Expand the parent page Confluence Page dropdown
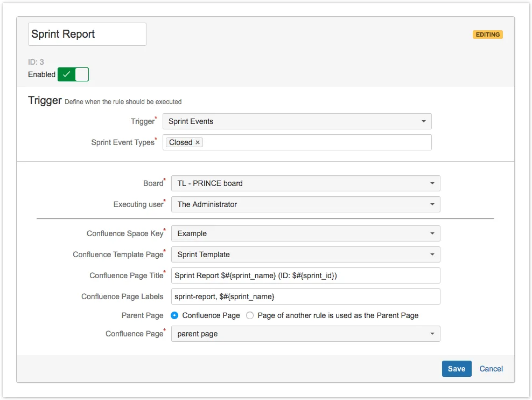The width and height of the screenshot is (532, 400). click(x=305, y=334)
